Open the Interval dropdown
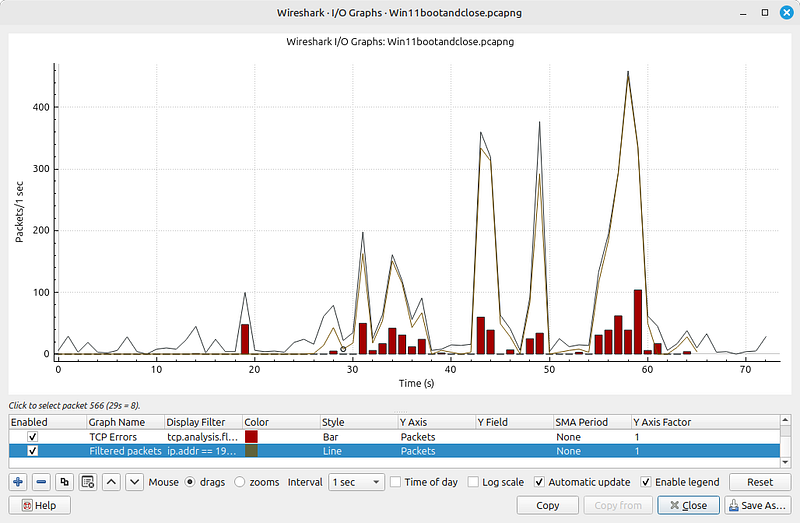Screen dimensions: 800x523 coord(357,482)
